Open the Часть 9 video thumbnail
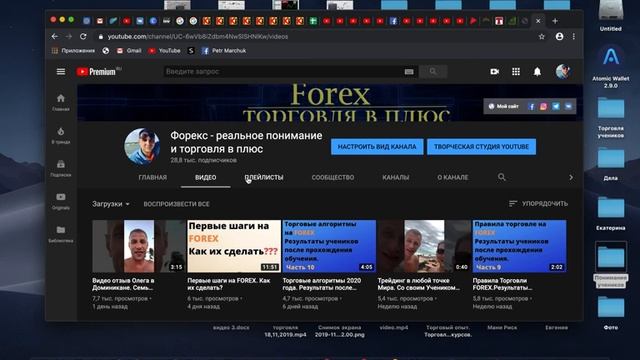 519,246
